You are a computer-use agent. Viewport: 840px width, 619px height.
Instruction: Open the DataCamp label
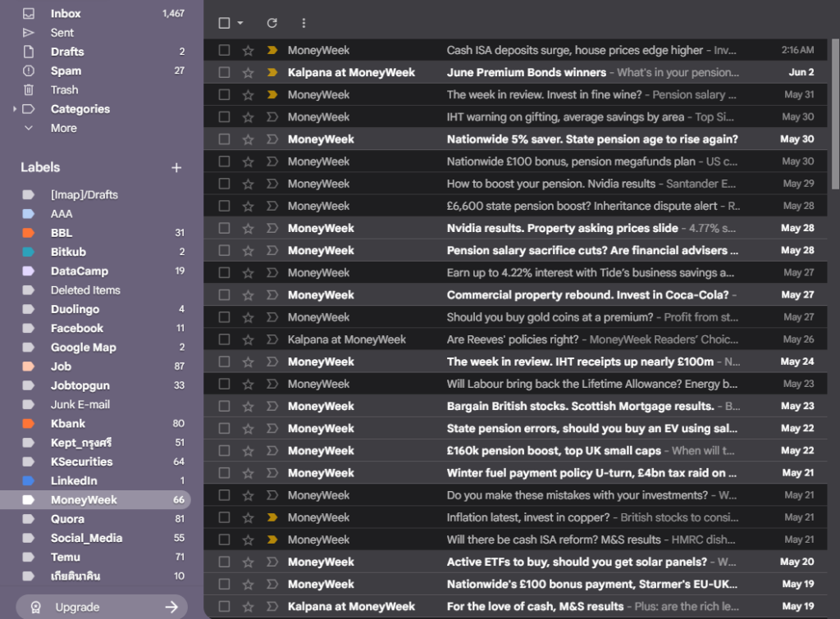pyautogui.click(x=95, y=271)
